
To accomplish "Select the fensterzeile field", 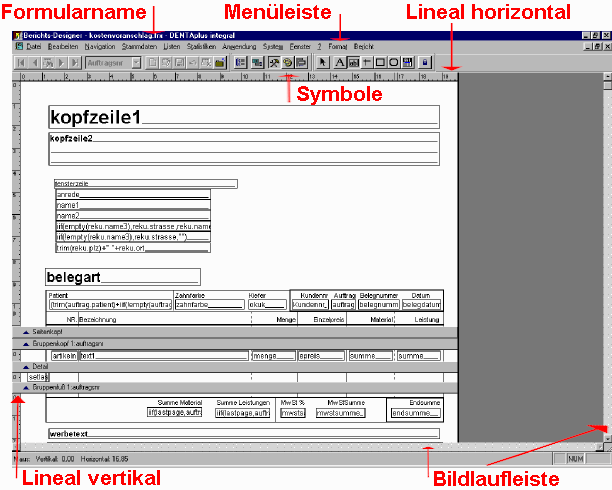I will pyautogui.click(x=146, y=184).
